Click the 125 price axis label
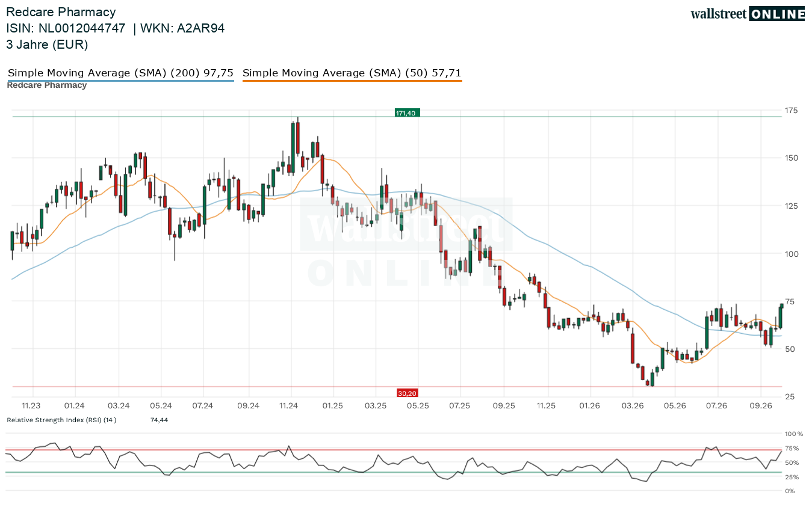The width and height of the screenshot is (812, 507). click(x=791, y=206)
